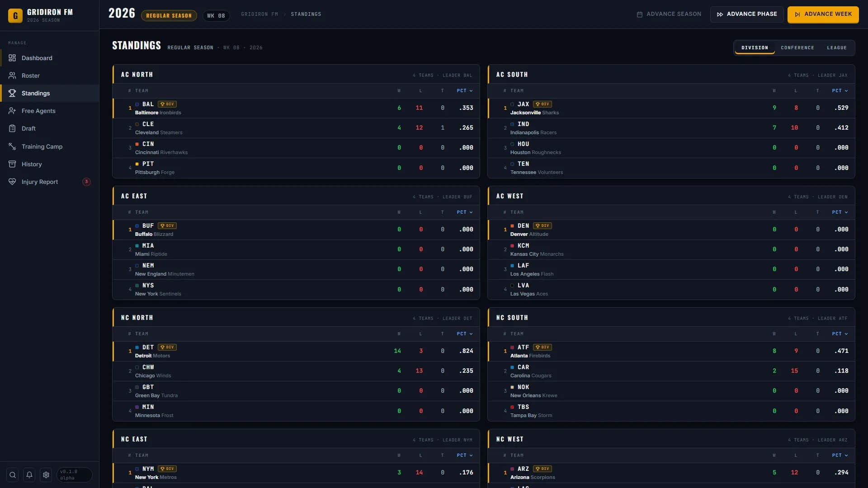Click the Training Camp dumbbell icon

coord(12,146)
